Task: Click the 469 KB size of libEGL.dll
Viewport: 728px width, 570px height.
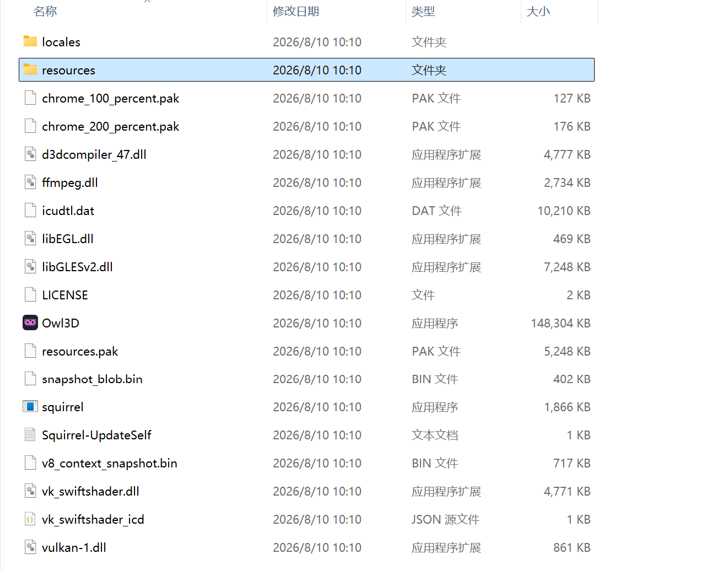Action: 572,239
